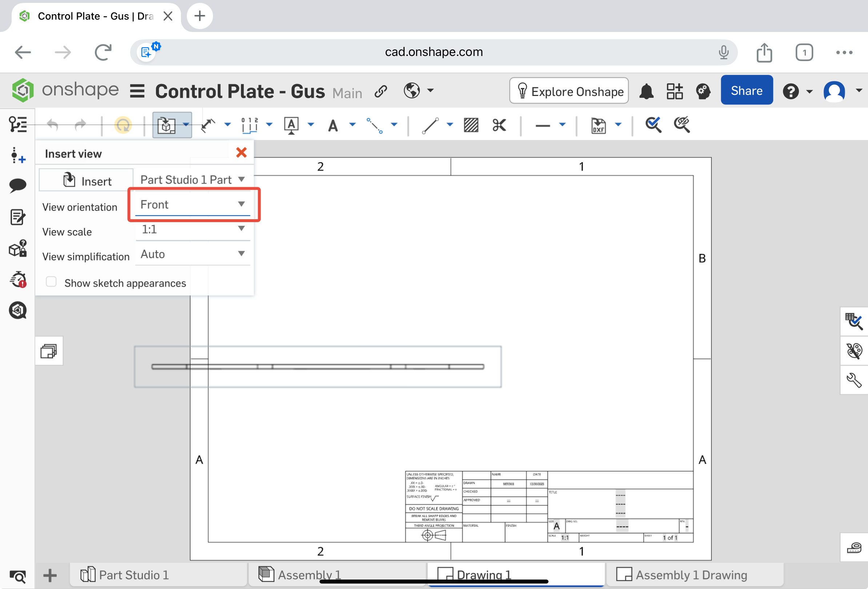
Task: Click the Explore Onshape button
Action: click(x=569, y=91)
